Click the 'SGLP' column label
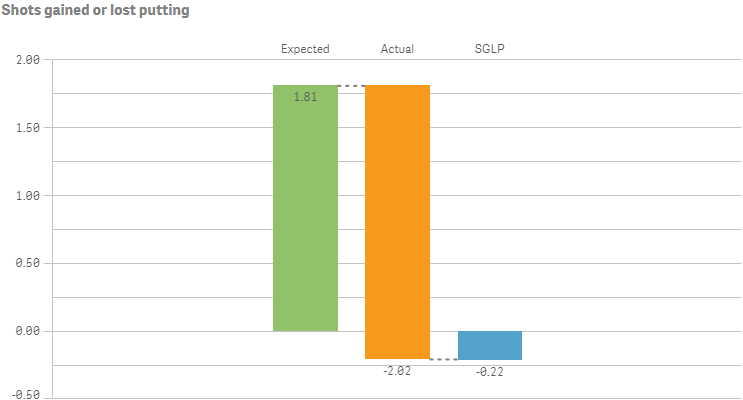743x400 pixels. pyautogui.click(x=489, y=49)
